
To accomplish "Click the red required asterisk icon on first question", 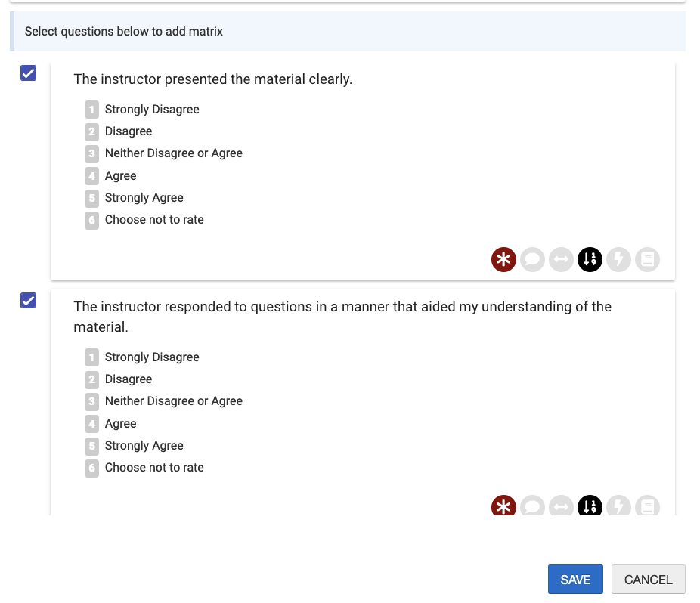I will pos(503,259).
